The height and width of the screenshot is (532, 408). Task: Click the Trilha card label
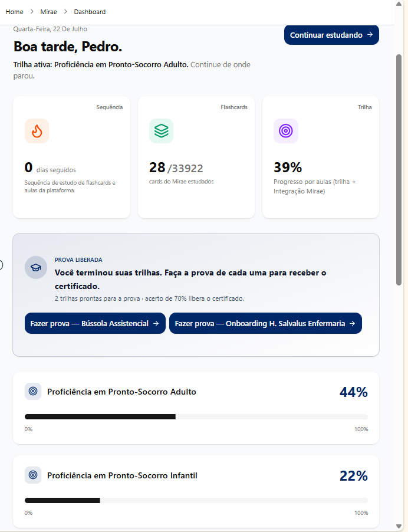[364, 107]
